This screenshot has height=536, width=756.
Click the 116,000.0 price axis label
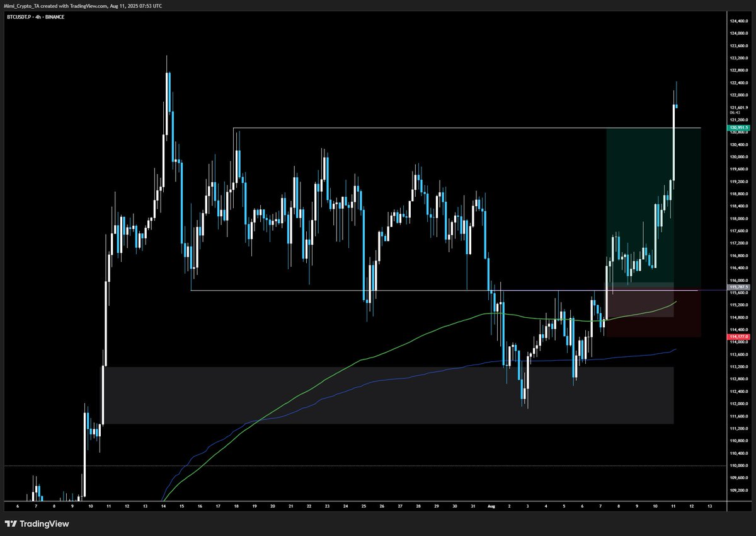pyautogui.click(x=738, y=281)
